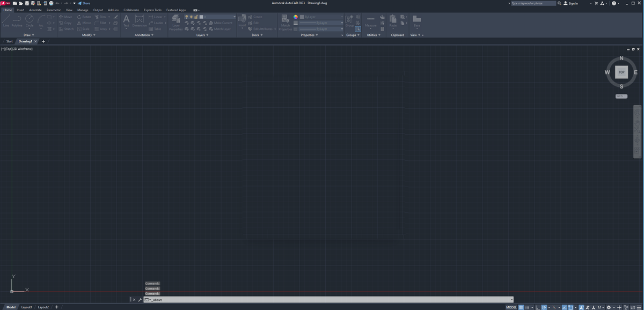
Task: Click the TOP face of the ViewCube
Action: pyautogui.click(x=621, y=72)
